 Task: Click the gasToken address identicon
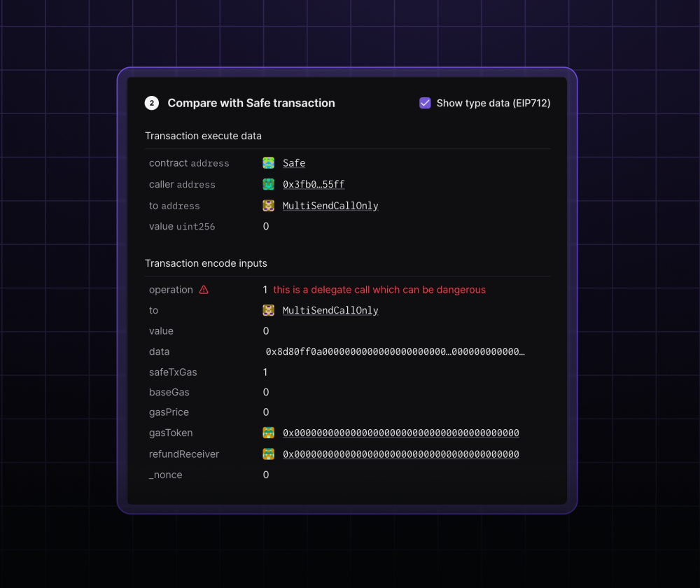pyautogui.click(x=268, y=433)
